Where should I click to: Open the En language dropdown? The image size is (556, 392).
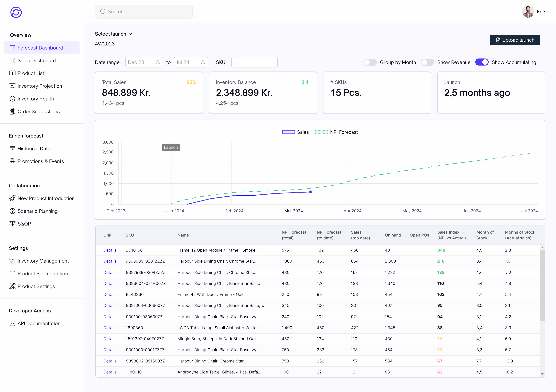[542, 12]
